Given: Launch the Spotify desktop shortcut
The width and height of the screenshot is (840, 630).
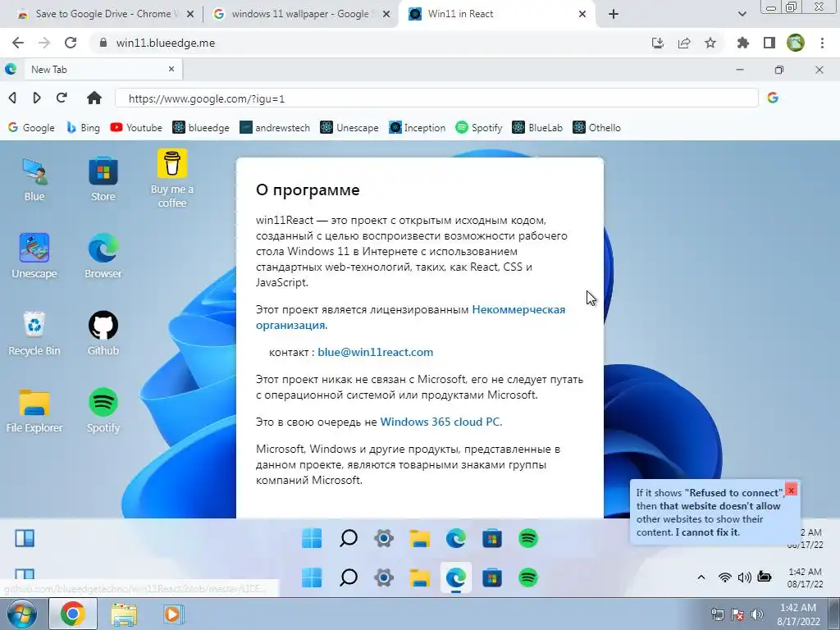Looking at the screenshot, I should [x=103, y=410].
